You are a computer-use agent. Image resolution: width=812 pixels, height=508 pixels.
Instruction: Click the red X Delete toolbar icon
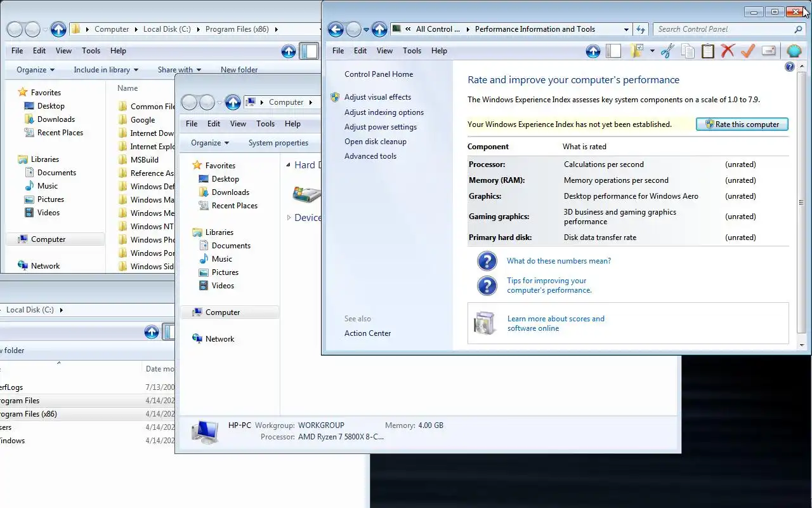728,51
